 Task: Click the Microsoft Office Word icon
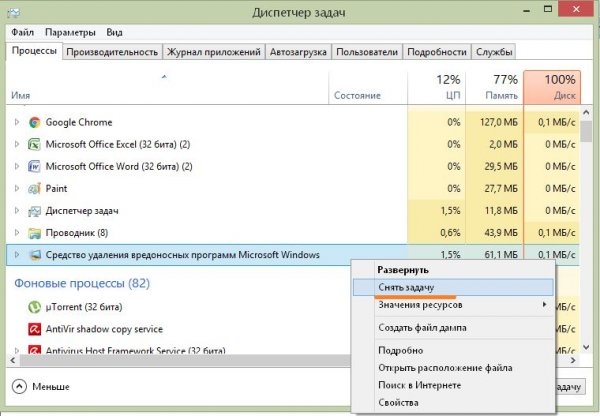(x=35, y=166)
